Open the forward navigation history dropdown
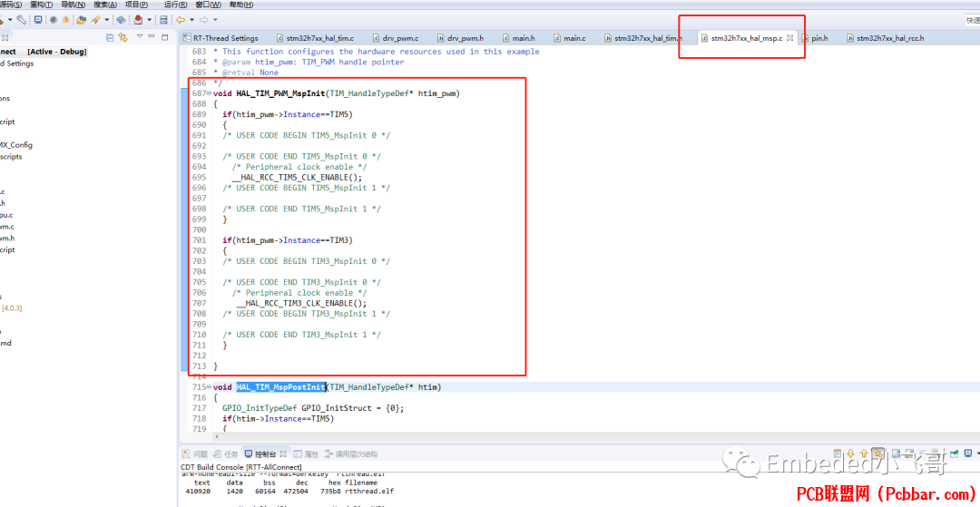Image resolution: width=980 pixels, height=507 pixels. (x=215, y=19)
